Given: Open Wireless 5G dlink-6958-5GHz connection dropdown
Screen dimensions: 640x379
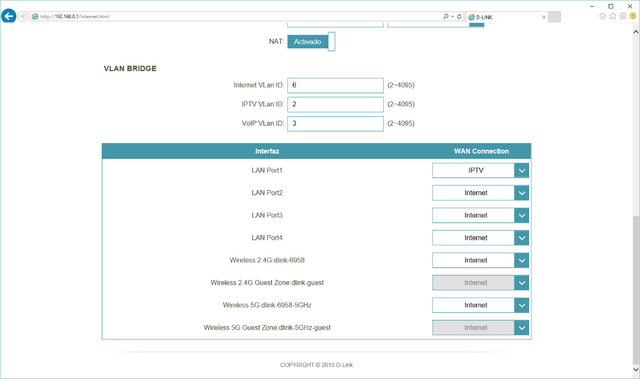Looking at the screenshot, I should [x=480, y=305].
